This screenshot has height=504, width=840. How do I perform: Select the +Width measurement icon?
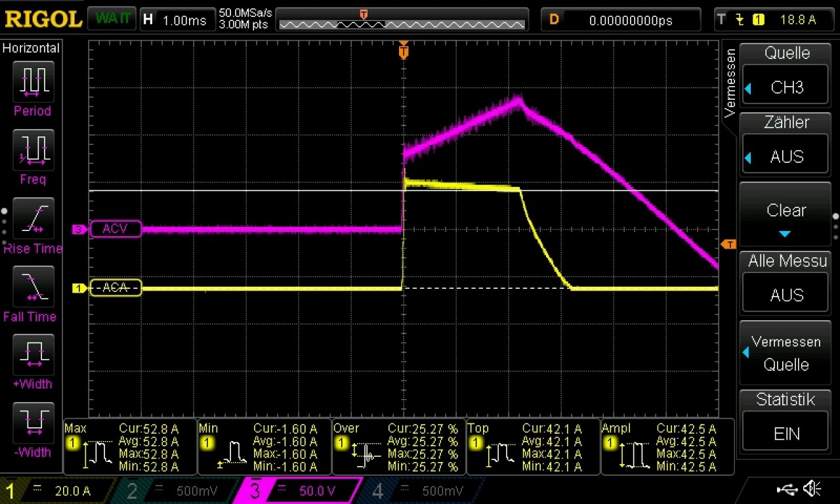[x=33, y=354]
